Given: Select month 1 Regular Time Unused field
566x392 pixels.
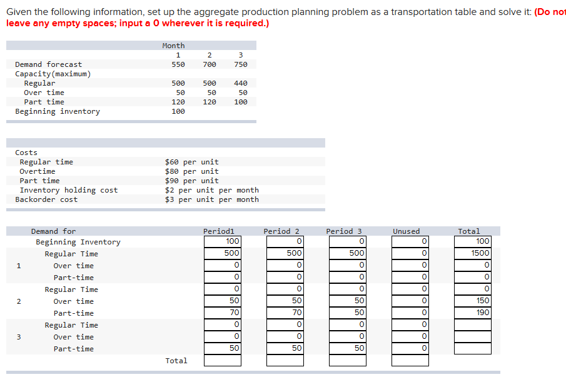Looking at the screenshot, I should (x=410, y=253).
